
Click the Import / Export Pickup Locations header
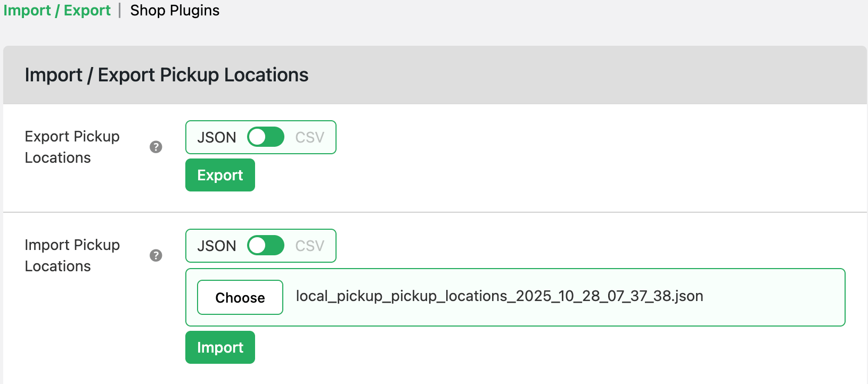coord(166,75)
